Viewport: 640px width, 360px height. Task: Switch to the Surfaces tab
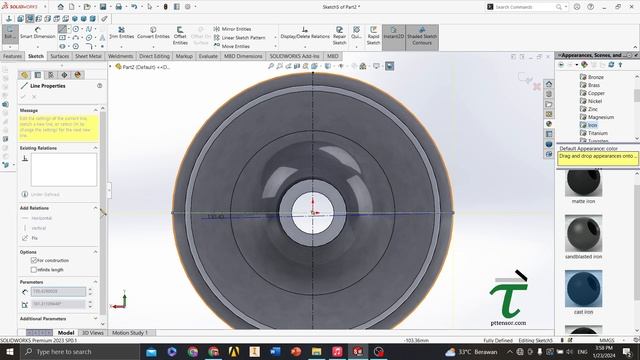coord(60,56)
